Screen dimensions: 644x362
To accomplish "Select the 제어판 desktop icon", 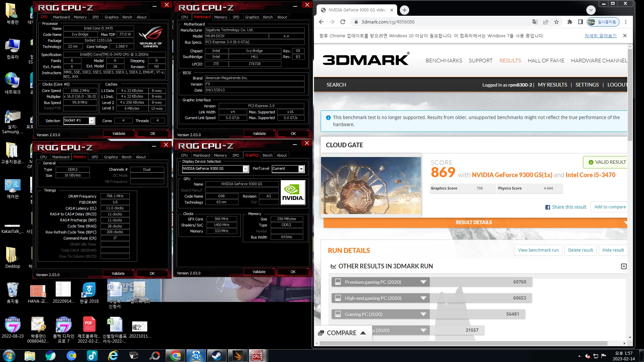I will click(x=13, y=189).
